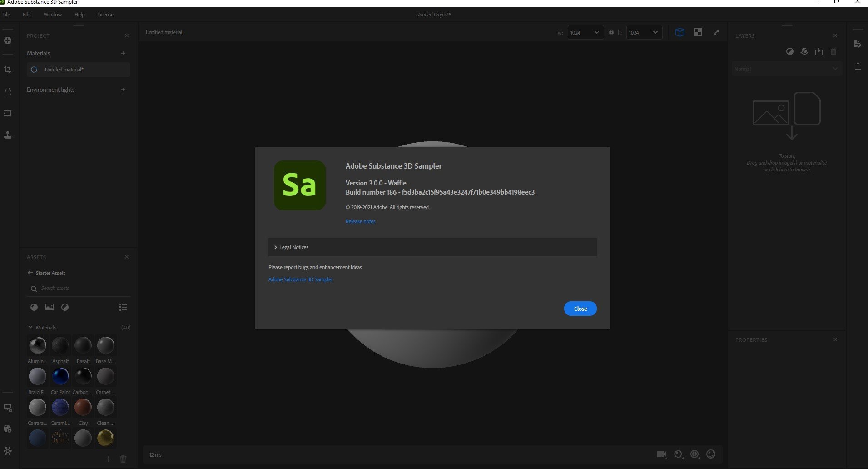Close the Assets panel
Viewport: 868px width, 469px height.
coord(127,257)
